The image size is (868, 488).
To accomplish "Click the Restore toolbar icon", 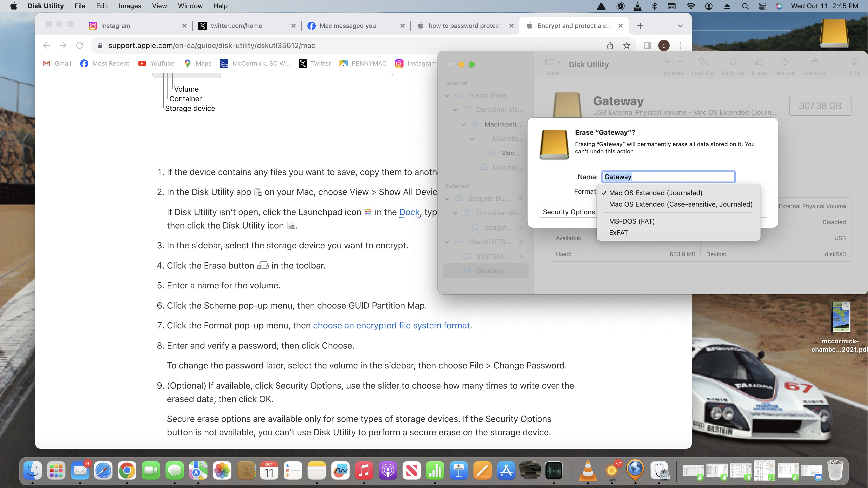I will click(x=784, y=62).
